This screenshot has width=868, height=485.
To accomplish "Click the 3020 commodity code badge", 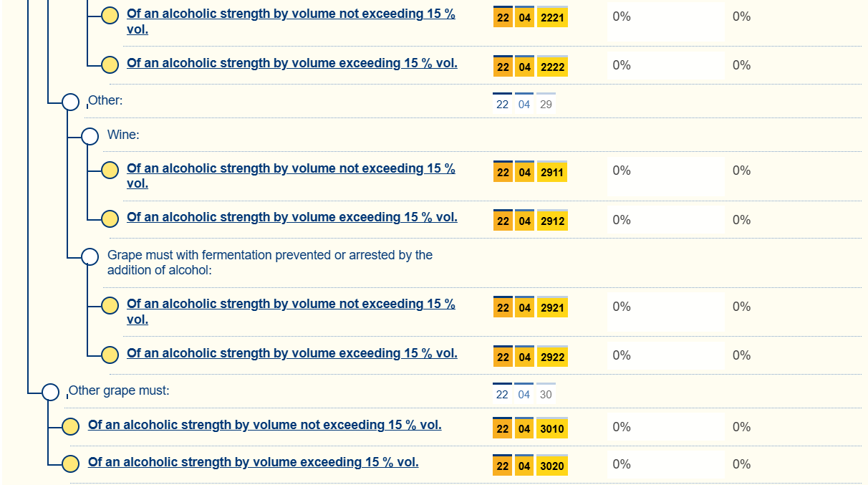I will click(552, 466).
